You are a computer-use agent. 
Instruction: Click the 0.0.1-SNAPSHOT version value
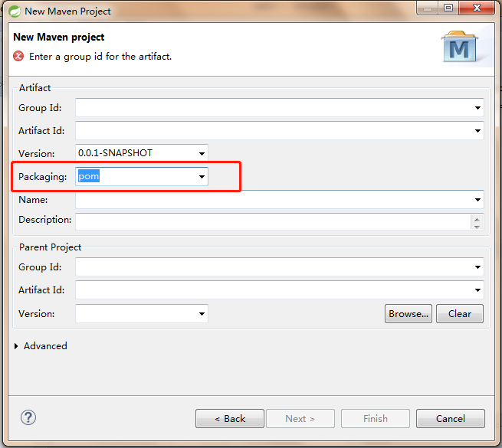click(x=115, y=153)
